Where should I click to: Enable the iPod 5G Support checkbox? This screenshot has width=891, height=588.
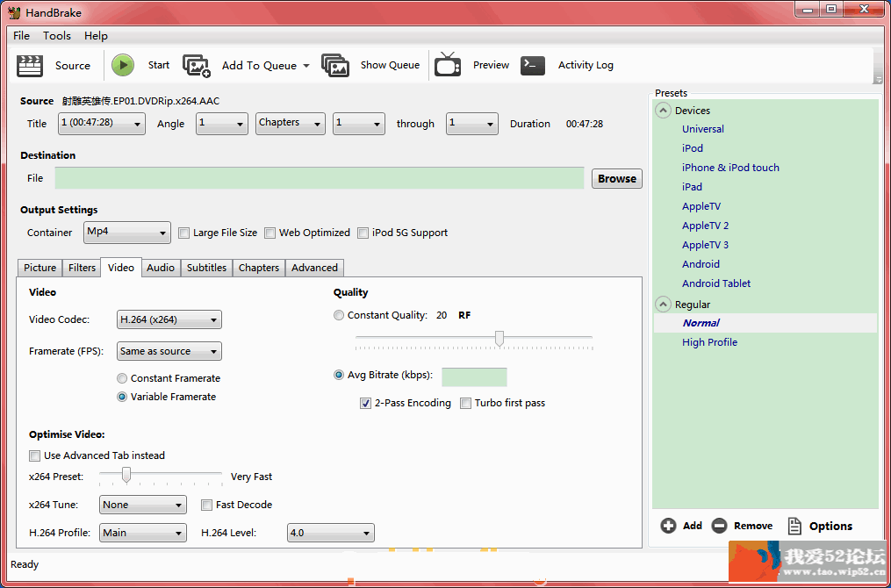363,233
